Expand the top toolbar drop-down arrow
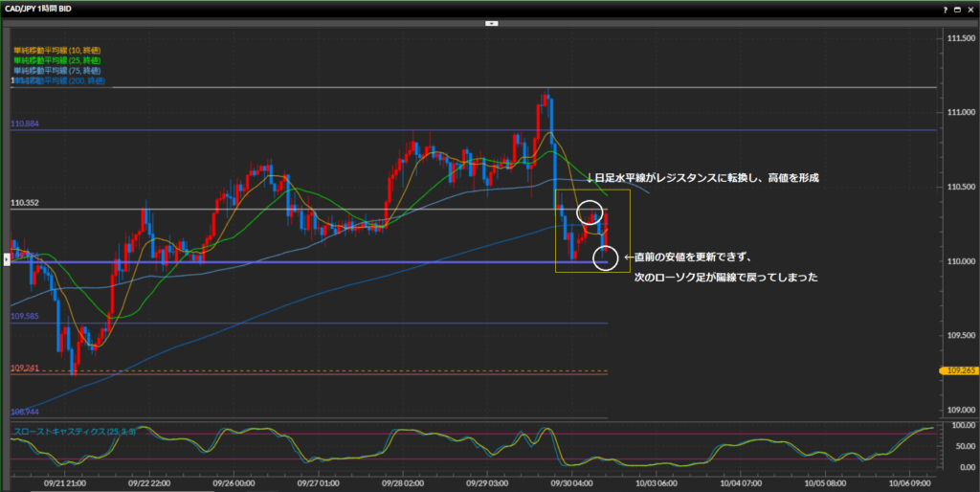980x492 pixels. (490, 23)
